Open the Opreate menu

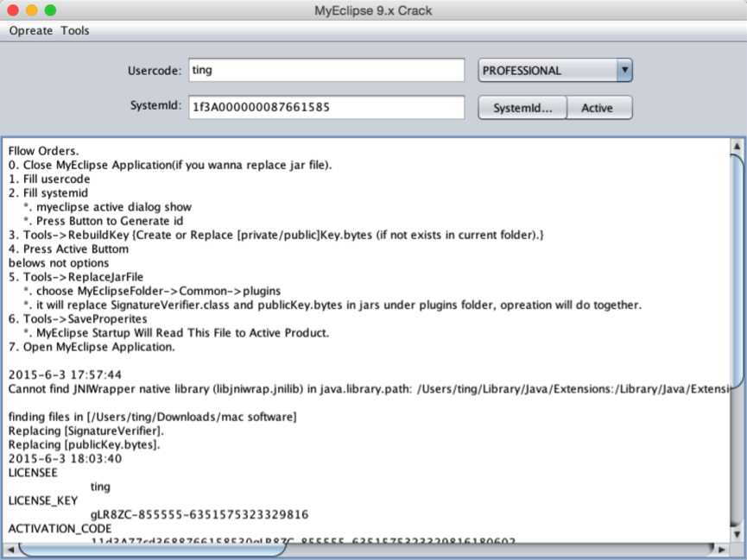point(30,30)
